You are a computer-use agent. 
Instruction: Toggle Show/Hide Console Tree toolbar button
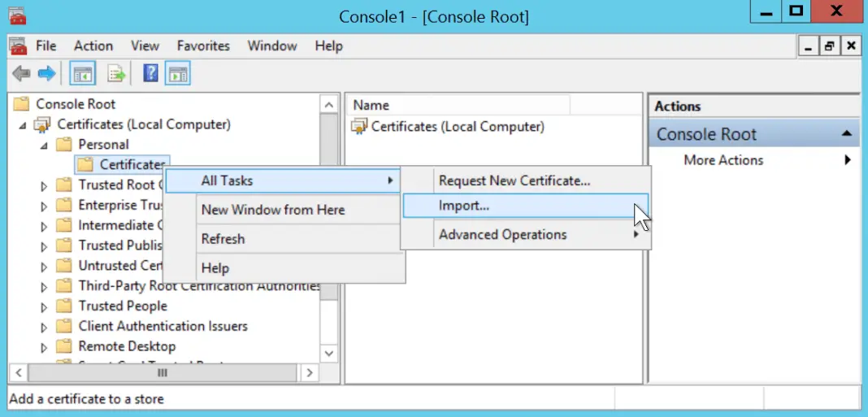click(82, 74)
